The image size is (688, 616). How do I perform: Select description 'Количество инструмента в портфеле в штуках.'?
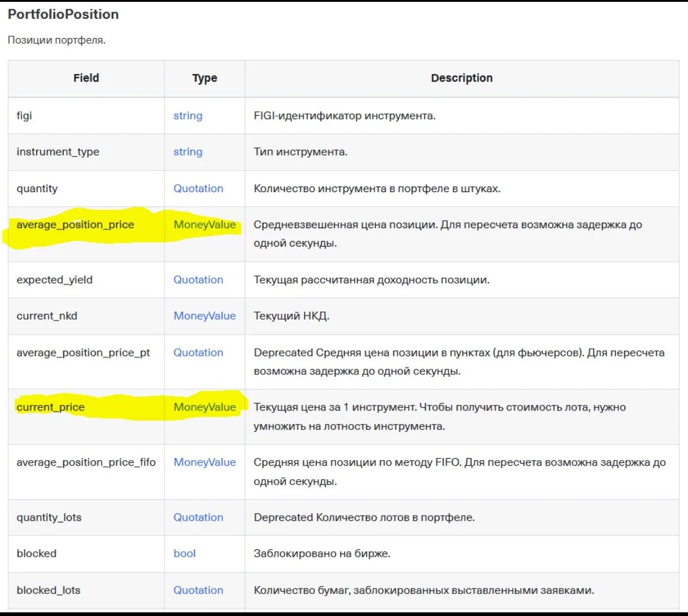coord(377,188)
